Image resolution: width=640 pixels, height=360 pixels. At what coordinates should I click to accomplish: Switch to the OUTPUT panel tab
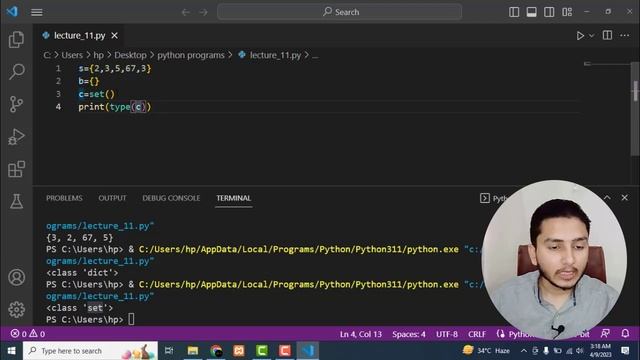112,198
